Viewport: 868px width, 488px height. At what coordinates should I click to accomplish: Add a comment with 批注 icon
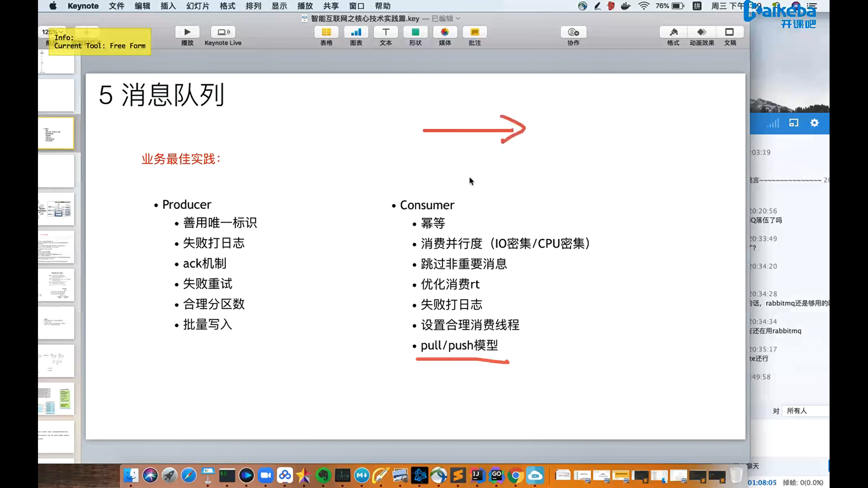coord(475,32)
